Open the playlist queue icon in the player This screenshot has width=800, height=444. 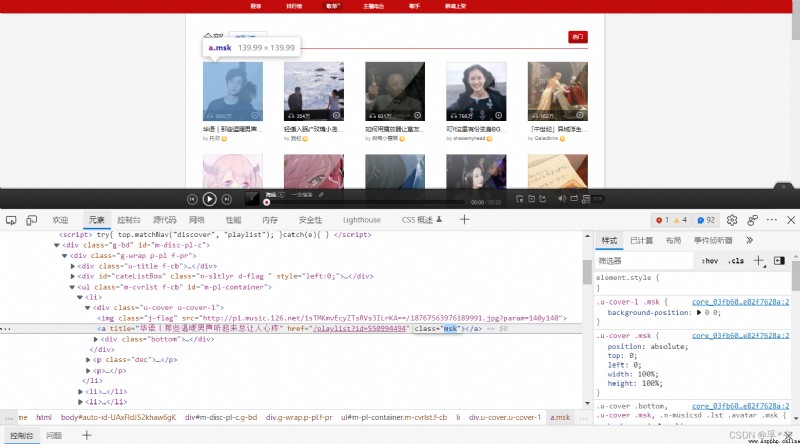click(x=586, y=199)
